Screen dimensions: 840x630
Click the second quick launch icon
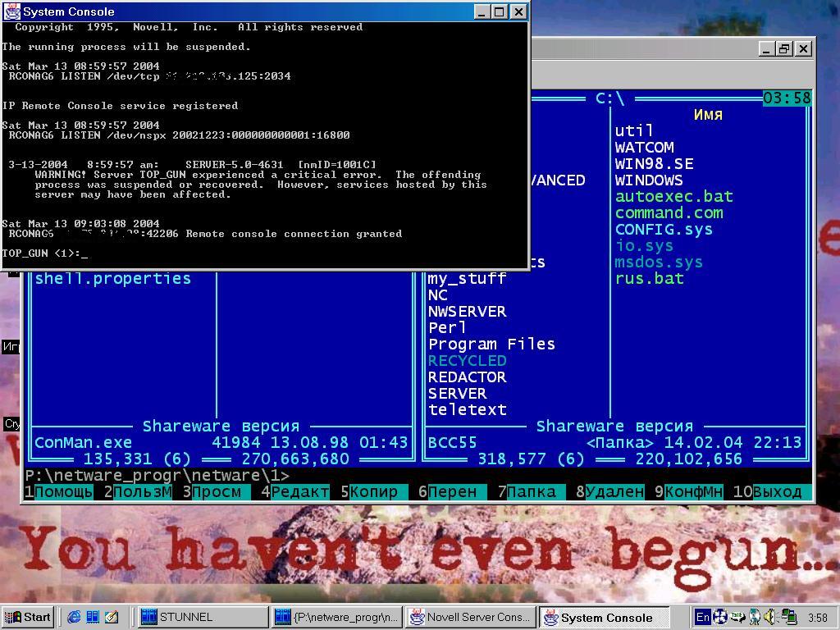[93, 617]
